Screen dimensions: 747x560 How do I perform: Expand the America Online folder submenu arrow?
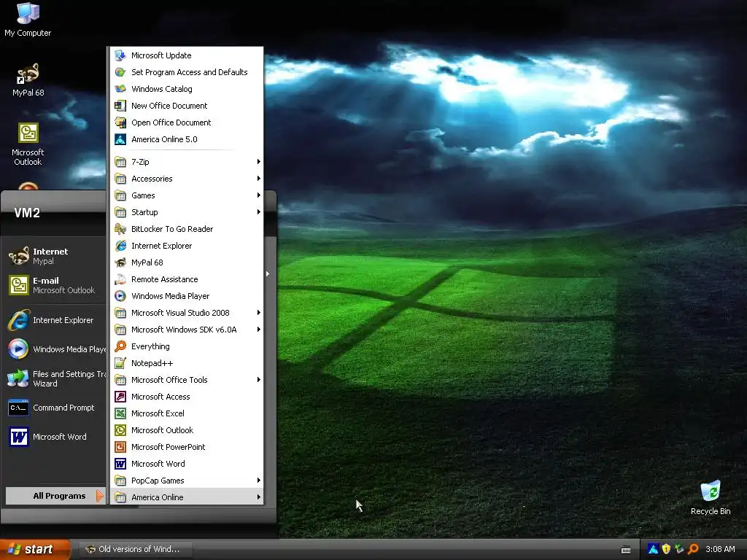click(x=259, y=497)
